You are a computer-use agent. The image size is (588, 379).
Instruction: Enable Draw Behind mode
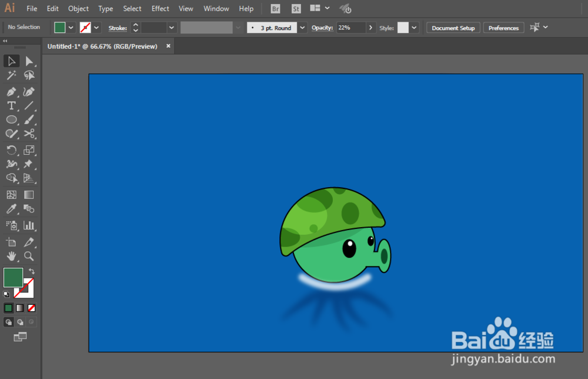[20, 322]
